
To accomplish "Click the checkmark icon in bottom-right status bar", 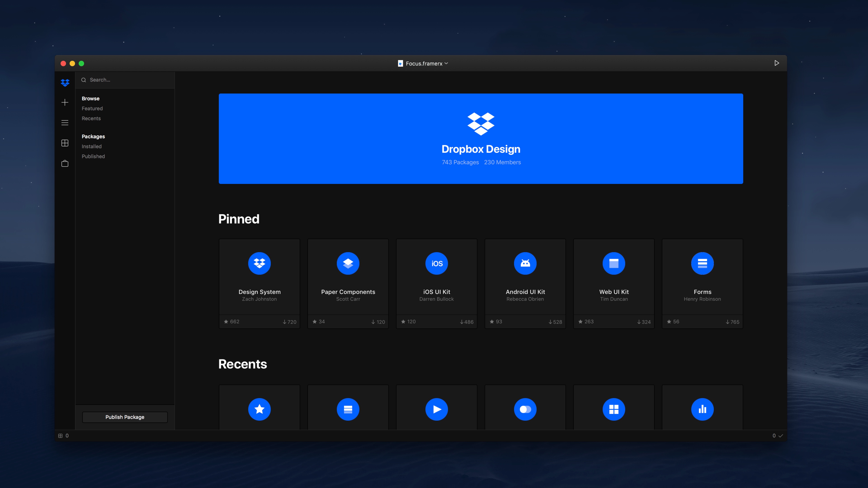I will pos(780,436).
